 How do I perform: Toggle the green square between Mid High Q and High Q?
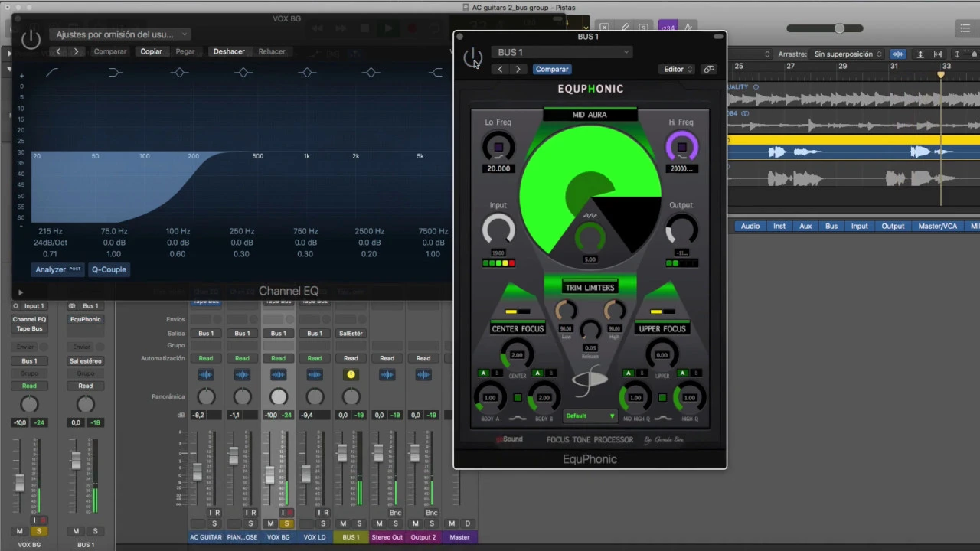[x=662, y=398]
